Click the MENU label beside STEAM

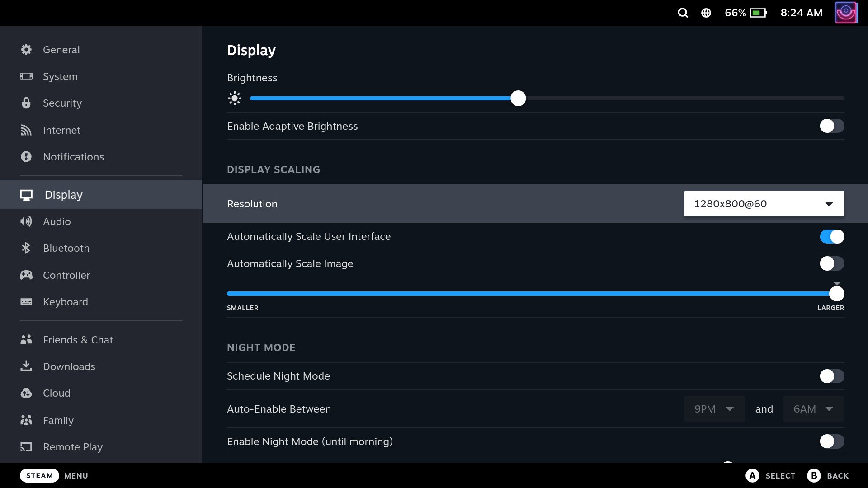coord(76,476)
